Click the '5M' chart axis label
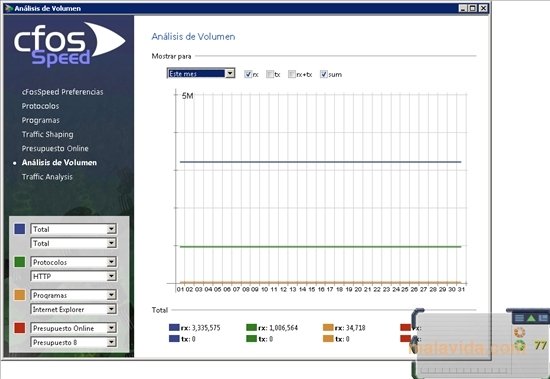550x379 pixels. tap(188, 96)
